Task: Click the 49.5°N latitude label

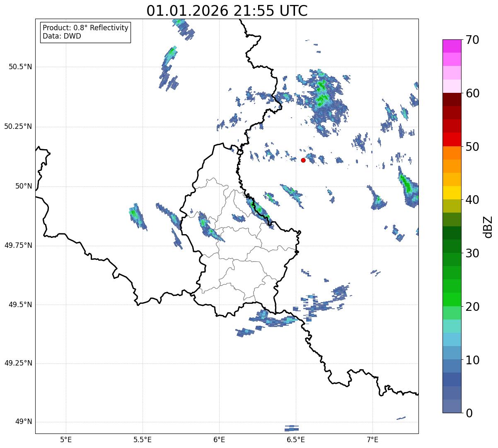Action: click(21, 305)
